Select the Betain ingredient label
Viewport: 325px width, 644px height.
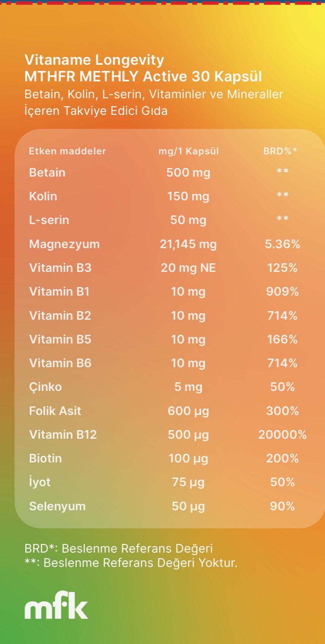pos(47,172)
